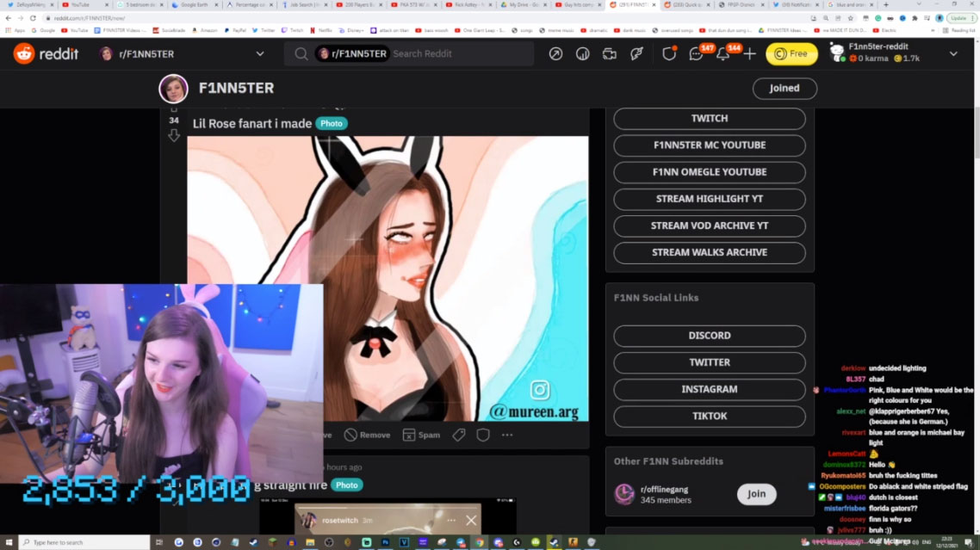This screenshot has width=980, height=550.
Task: Expand the F1nn5ter-reddit user menu
Action: pos(953,53)
